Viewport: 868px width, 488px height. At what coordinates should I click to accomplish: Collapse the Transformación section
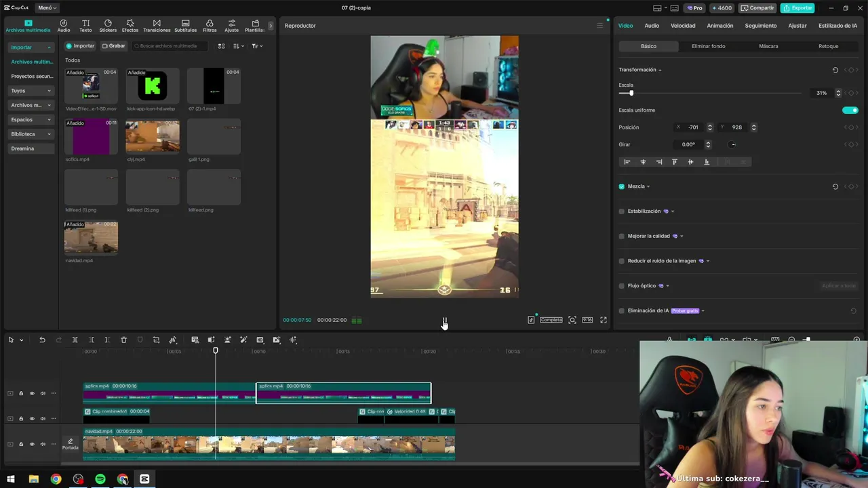point(660,70)
